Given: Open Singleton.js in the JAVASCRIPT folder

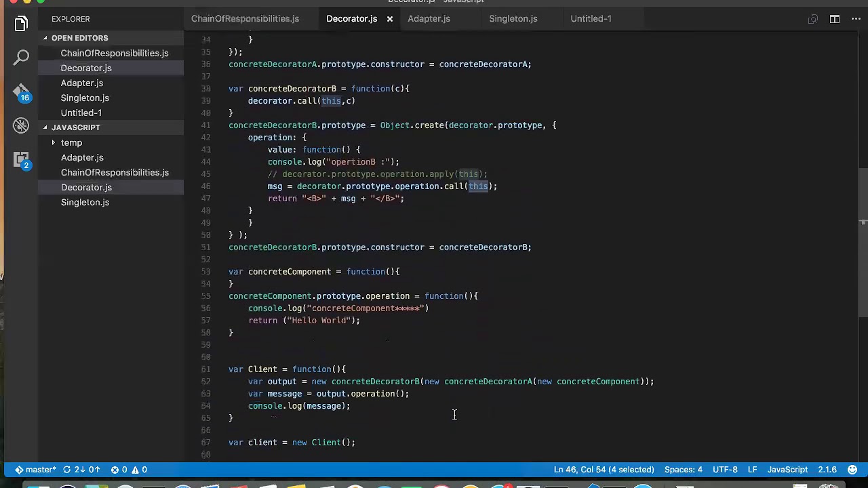Looking at the screenshot, I should pos(85,203).
